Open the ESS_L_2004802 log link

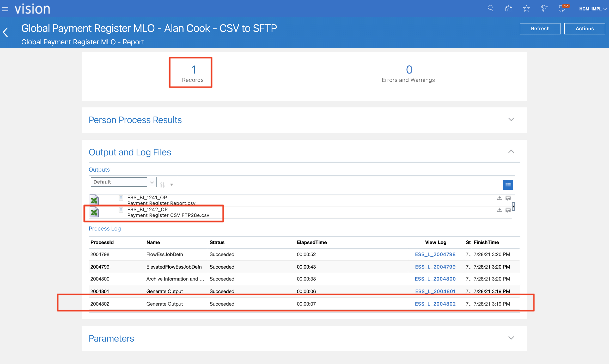click(435, 304)
